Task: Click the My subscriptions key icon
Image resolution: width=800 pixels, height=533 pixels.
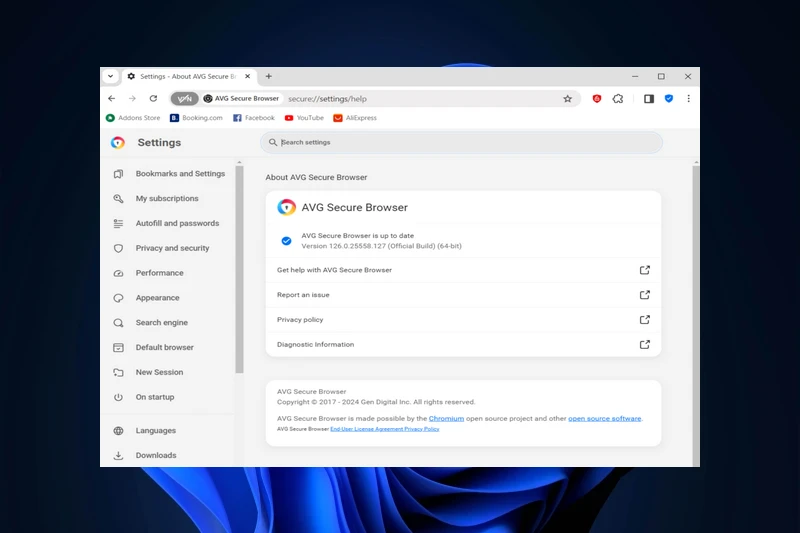Action: pyautogui.click(x=118, y=198)
